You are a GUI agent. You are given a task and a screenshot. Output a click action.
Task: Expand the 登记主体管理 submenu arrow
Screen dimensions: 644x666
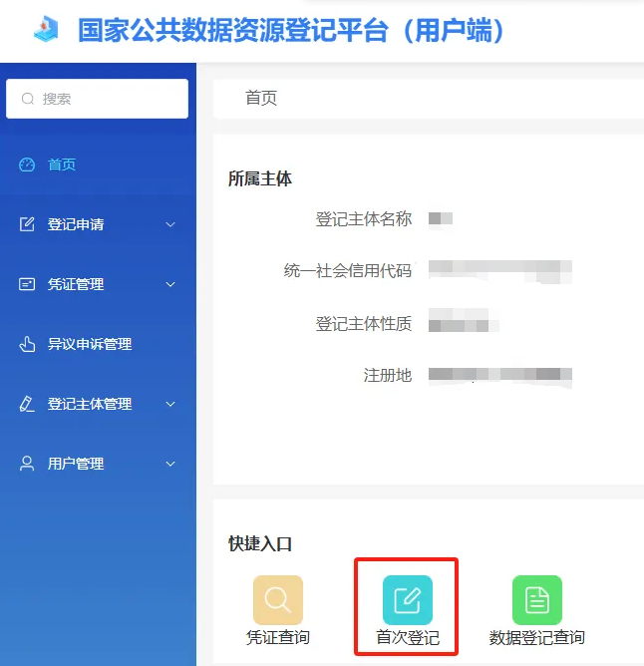pos(170,404)
